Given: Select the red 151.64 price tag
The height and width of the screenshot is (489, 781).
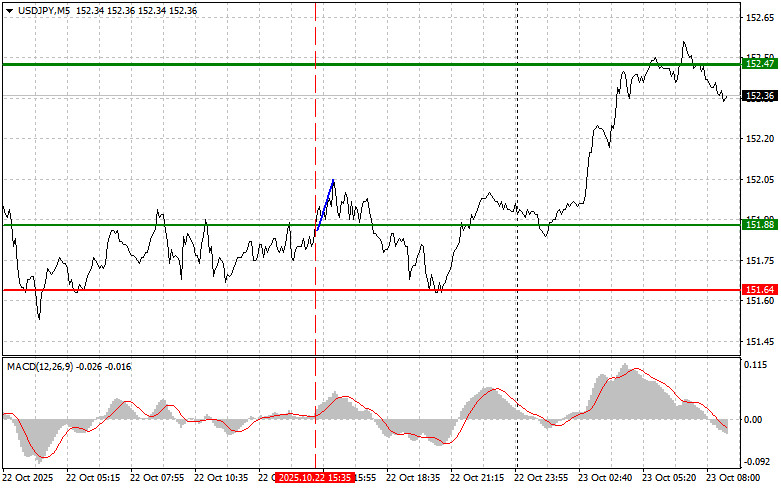Looking at the screenshot, I should tap(759, 290).
